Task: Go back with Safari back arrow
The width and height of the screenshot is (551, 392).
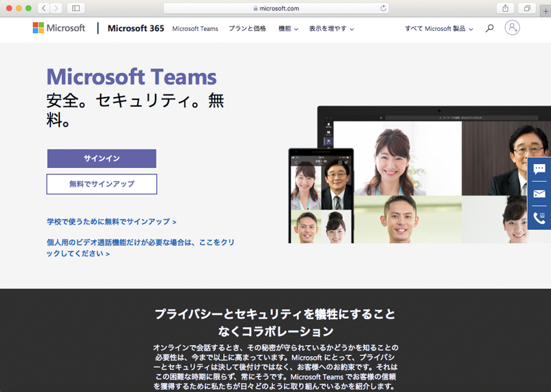Action: click(x=43, y=8)
